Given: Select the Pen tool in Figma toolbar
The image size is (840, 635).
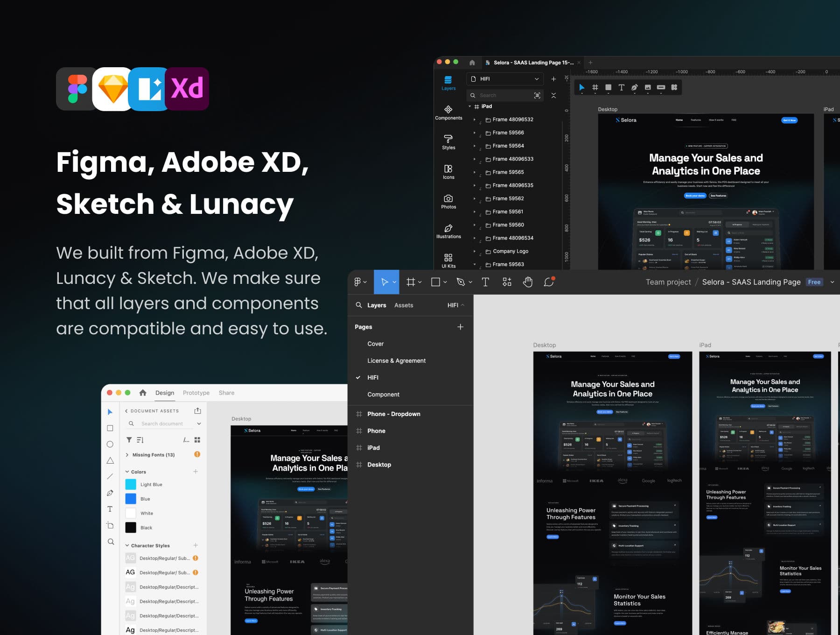Looking at the screenshot, I should pos(461,282).
